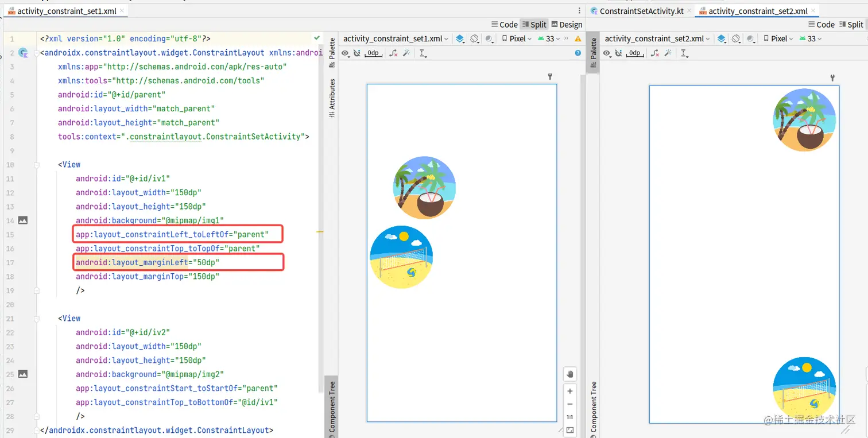Click the help question mark icon
Image resolution: width=868 pixels, height=438 pixels.
point(578,53)
